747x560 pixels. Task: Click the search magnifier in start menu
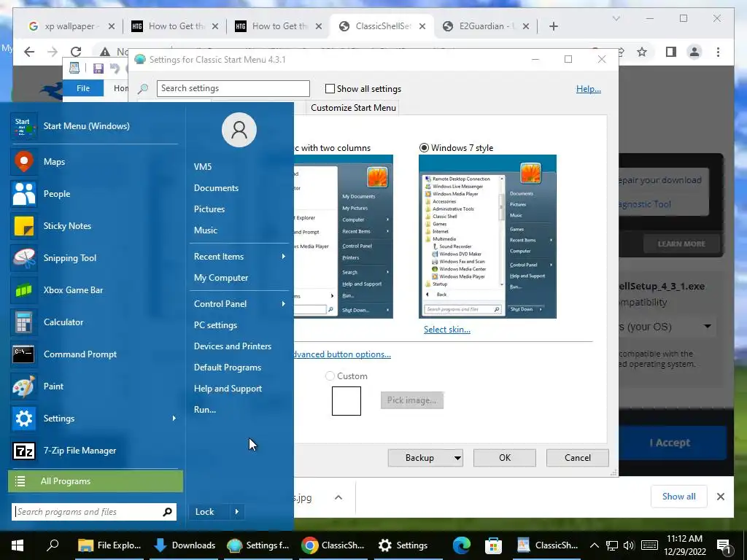point(167,512)
